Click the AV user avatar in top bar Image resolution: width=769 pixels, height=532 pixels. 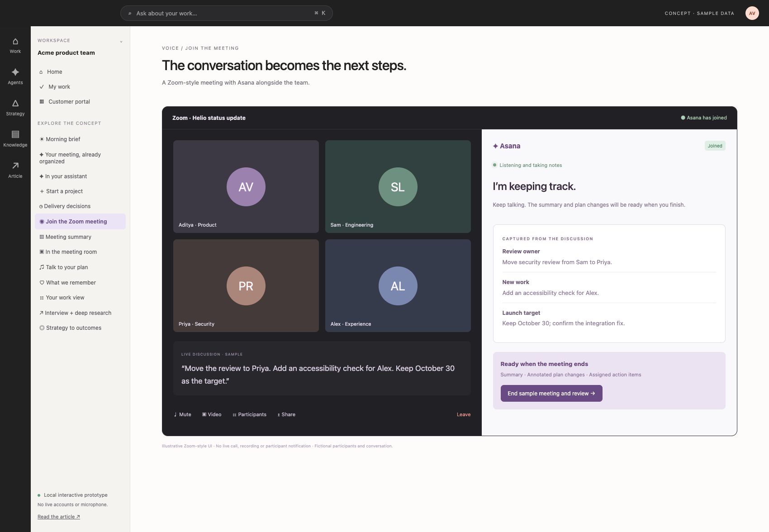tap(752, 13)
